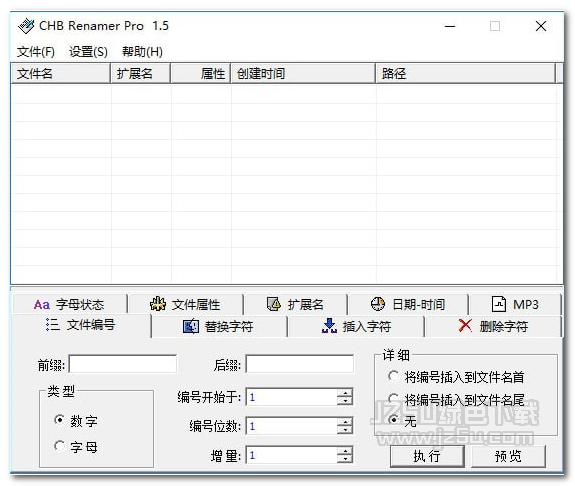The height and width of the screenshot is (486, 575).
Task: Sort by the 文件名 column header
Action: (x=61, y=73)
